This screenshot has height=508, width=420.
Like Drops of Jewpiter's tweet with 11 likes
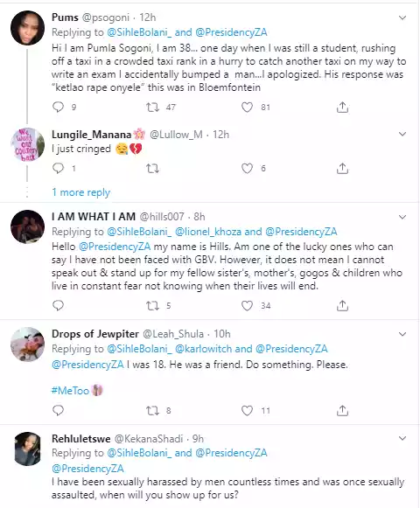(247, 410)
